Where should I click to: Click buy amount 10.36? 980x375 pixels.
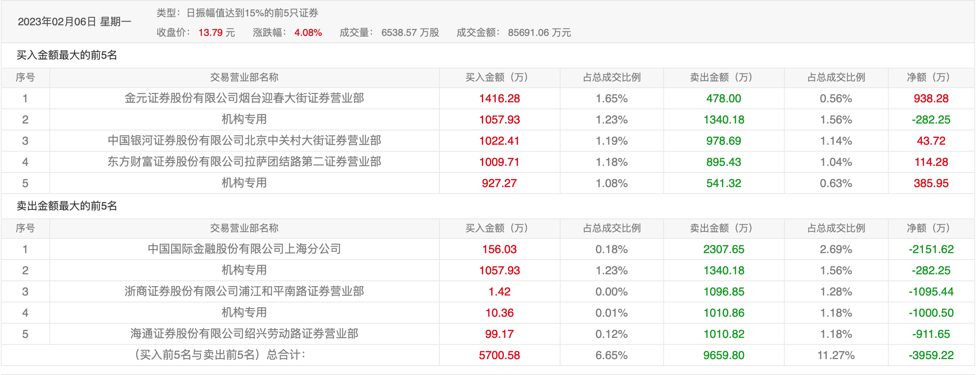499,313
